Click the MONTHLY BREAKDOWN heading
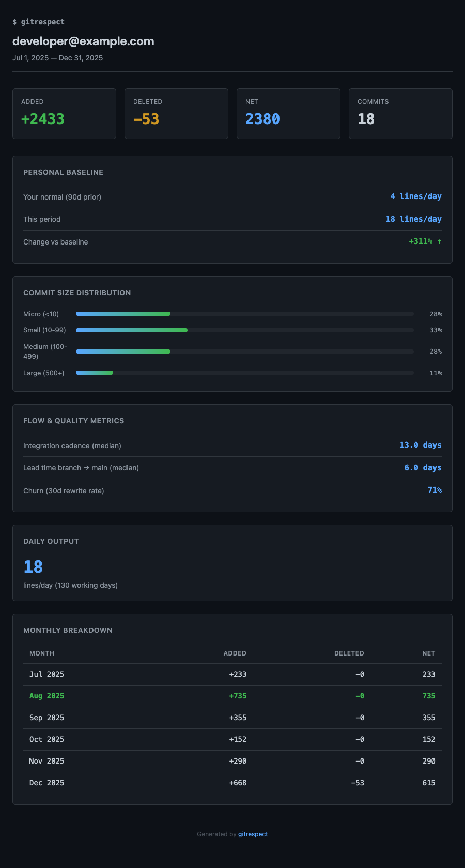The height and width of the screenshot is (868, 465). [x=68, y=630]
